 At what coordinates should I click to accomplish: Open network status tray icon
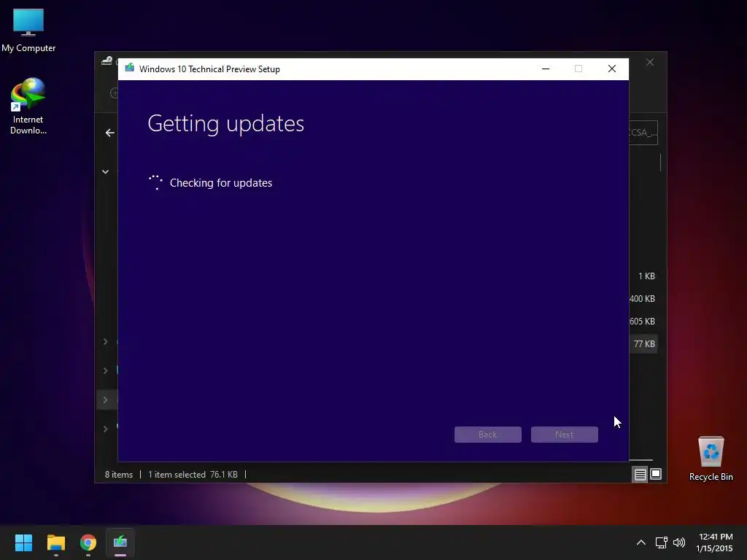[x=661, y=542]
